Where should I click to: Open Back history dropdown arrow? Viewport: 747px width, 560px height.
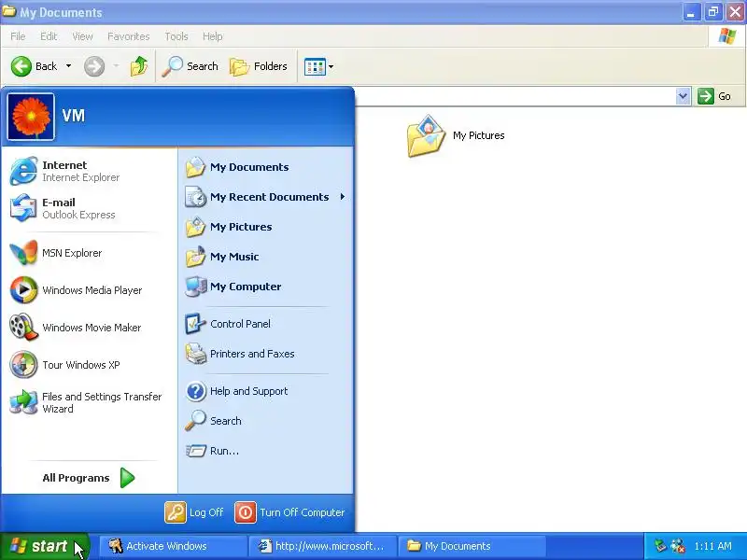point(68,66)
